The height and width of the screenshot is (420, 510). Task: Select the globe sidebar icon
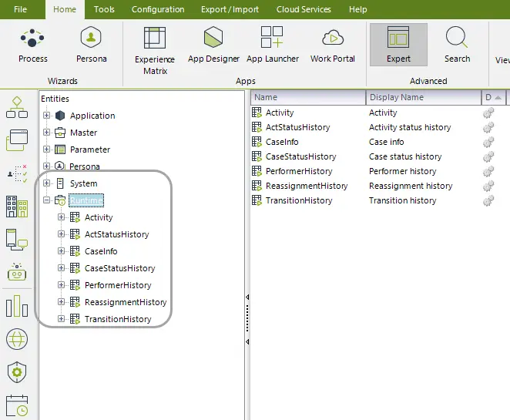[17, 339]
